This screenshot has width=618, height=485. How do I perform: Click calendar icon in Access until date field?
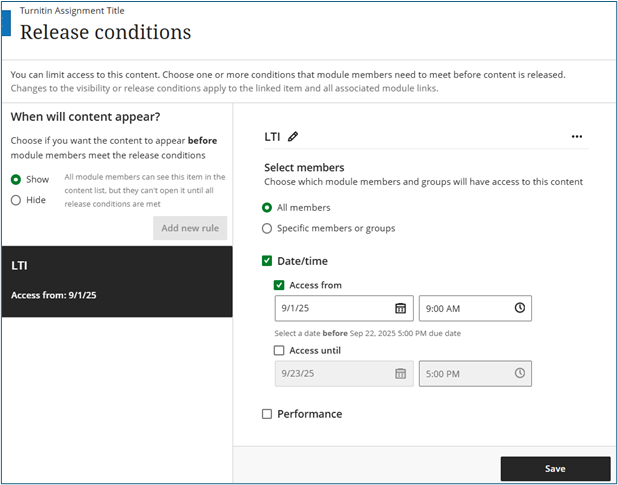(x=400, y=373)
